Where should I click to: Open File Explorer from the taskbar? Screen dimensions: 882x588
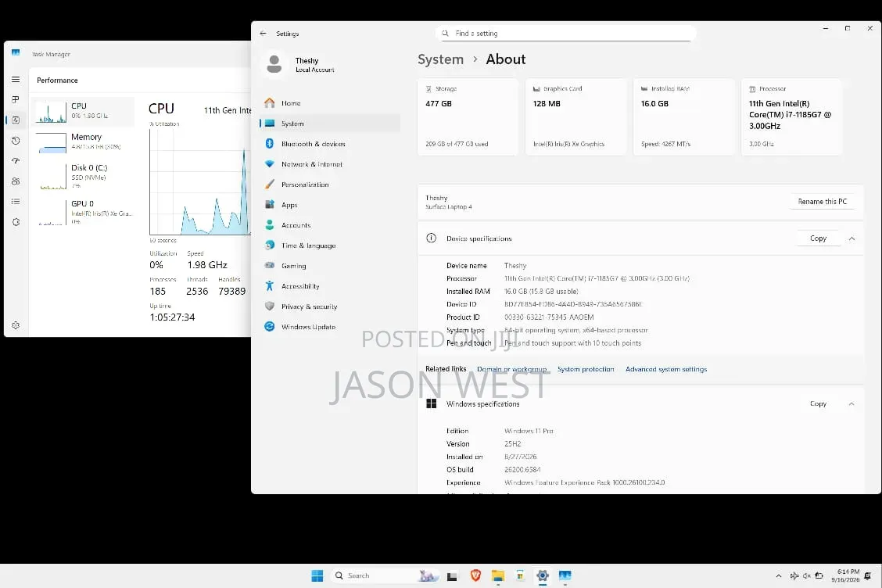pos(498,575)
